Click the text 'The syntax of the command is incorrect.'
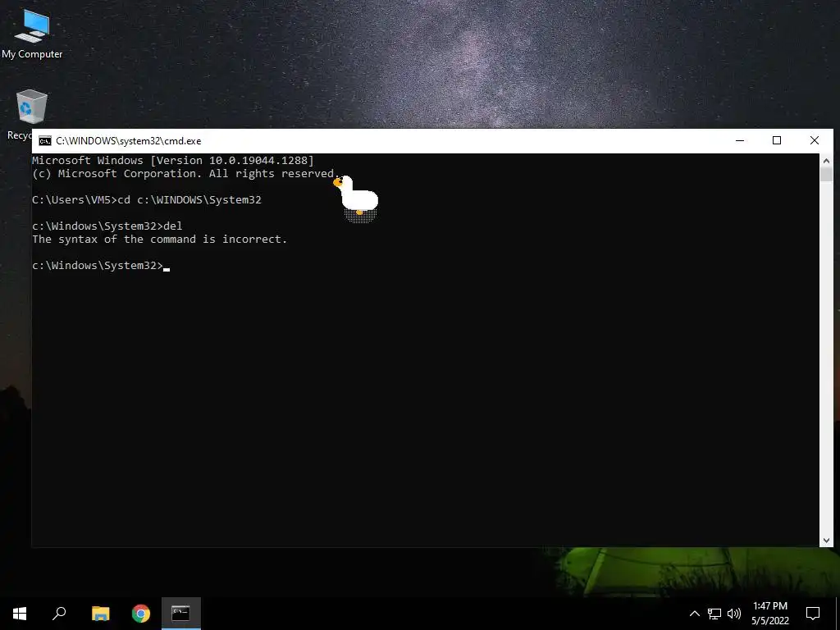 pos(160,240)
